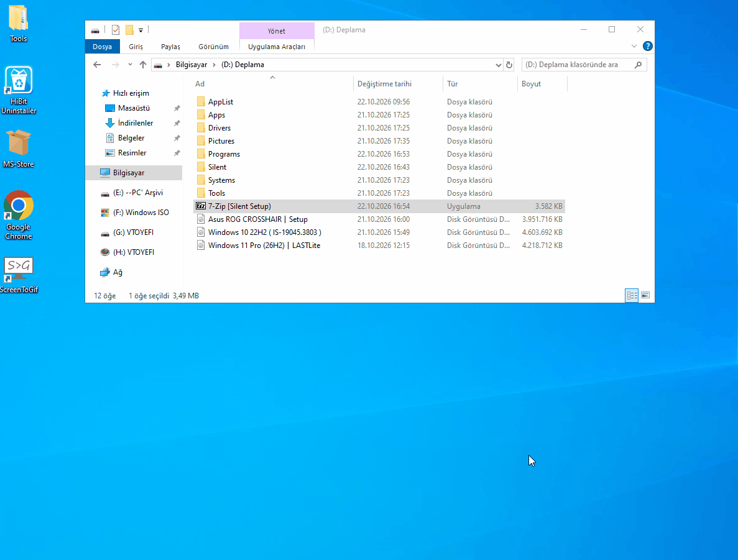Switch to Large icons view in status bar

click(645, 295)
